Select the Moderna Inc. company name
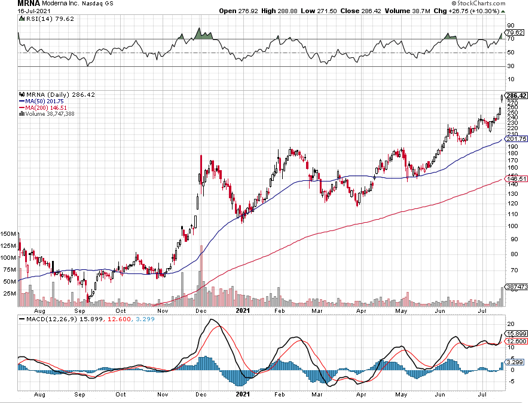Viewport: 532px width, 403px height. coord(61,4)
